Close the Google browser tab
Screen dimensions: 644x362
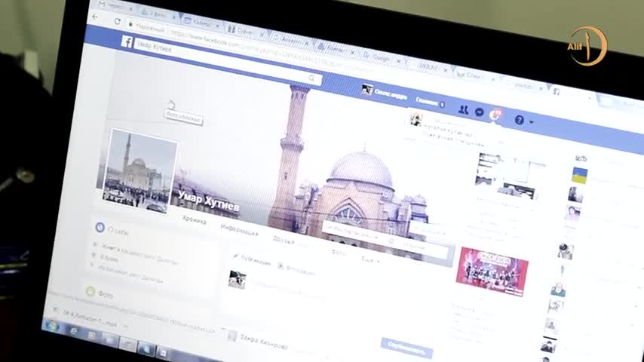click(398, 61)
